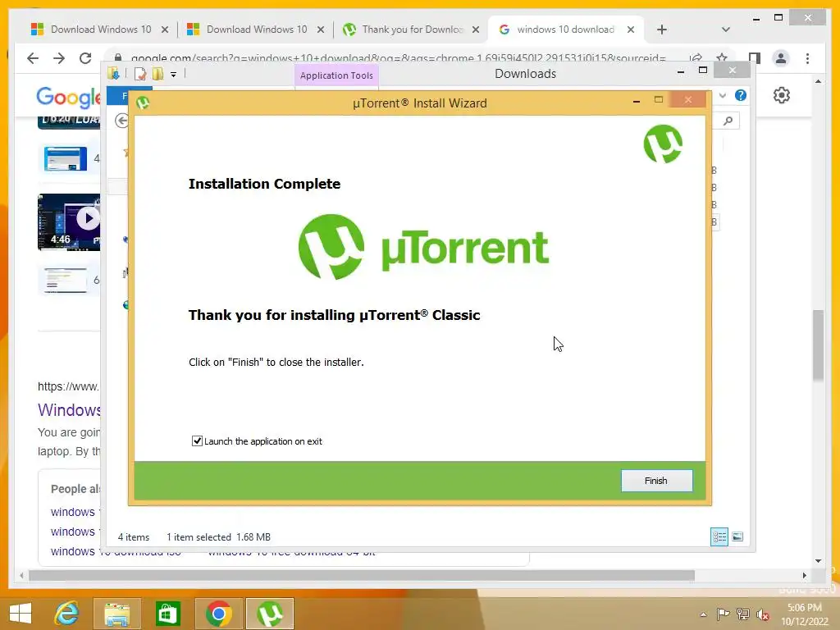Click Downloads window search magnifier

point(728,121)
